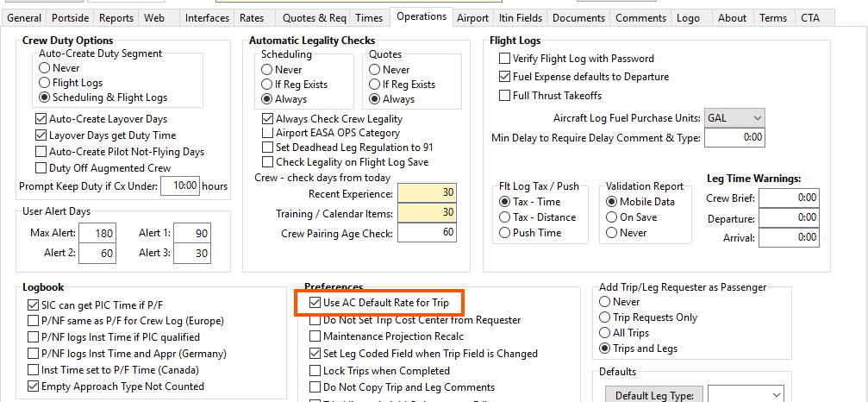Set Validation Report to On Save

point(611,217)
